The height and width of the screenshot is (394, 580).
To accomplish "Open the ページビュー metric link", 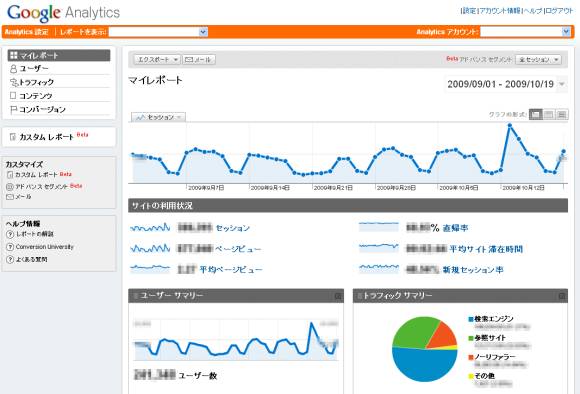I will point(238,249).
